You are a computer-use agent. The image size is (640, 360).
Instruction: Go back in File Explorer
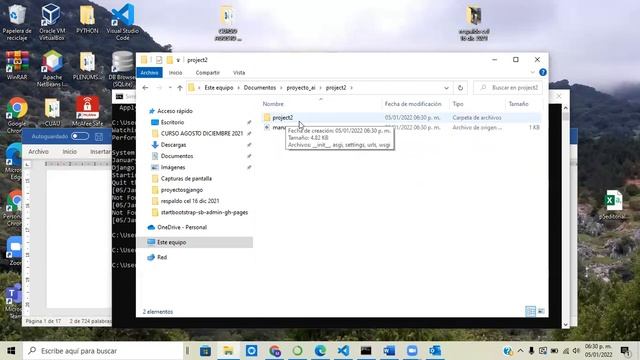145,88
